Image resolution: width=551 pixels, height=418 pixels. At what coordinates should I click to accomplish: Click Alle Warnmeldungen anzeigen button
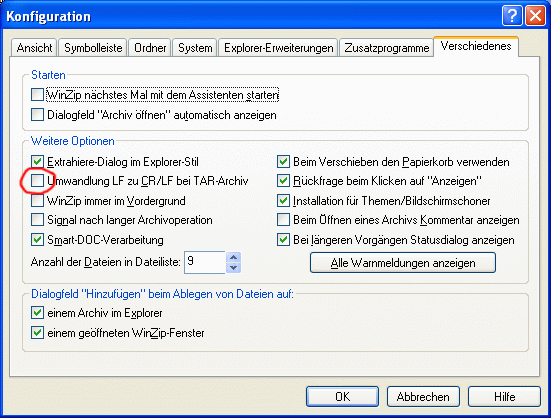403,262
